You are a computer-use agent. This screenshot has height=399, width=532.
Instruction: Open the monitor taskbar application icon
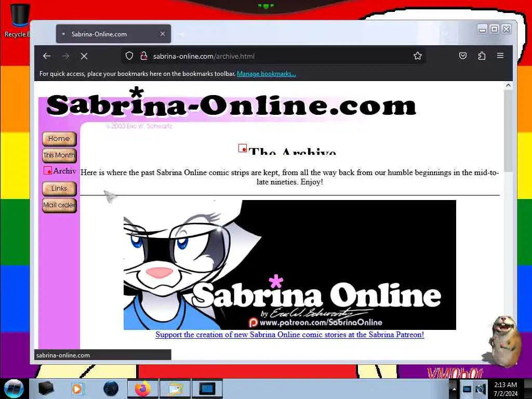click(x=207, y=389)
